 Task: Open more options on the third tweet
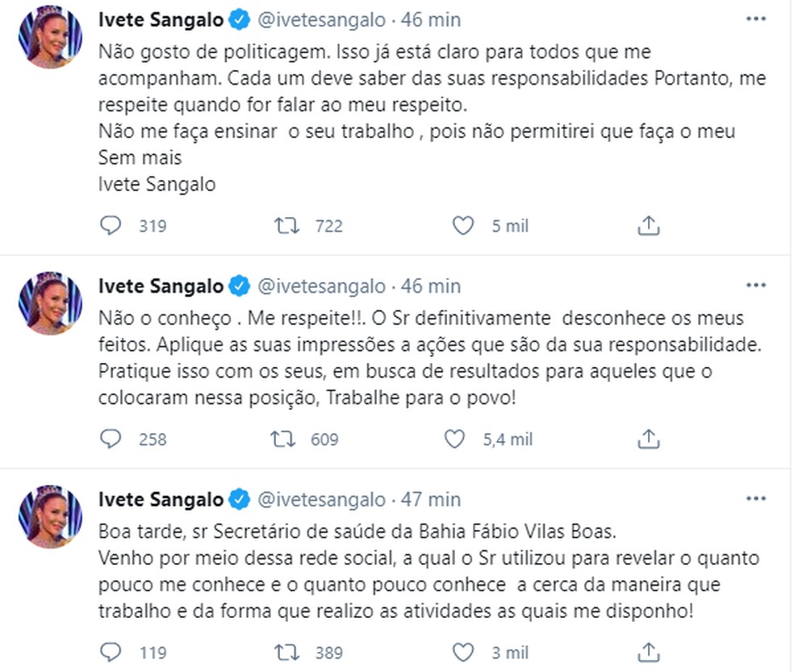[x=756, y=499]
